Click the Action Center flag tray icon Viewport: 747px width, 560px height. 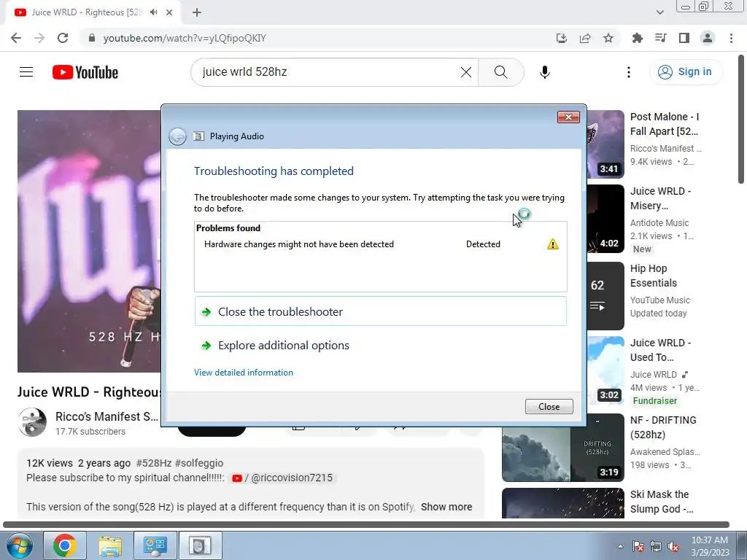pyautogui.click(x=638, y=546)
